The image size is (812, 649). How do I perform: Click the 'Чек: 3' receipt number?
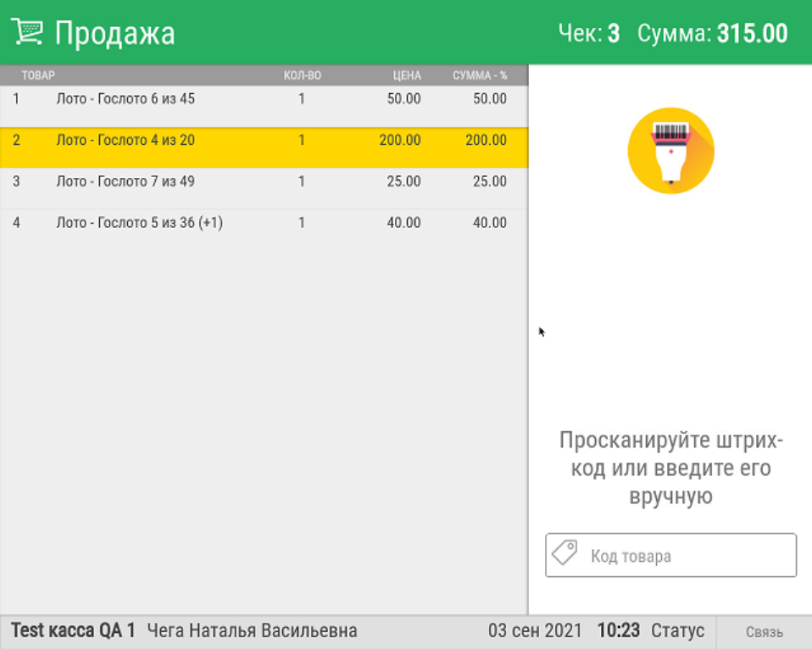click(x=589, y=33)
